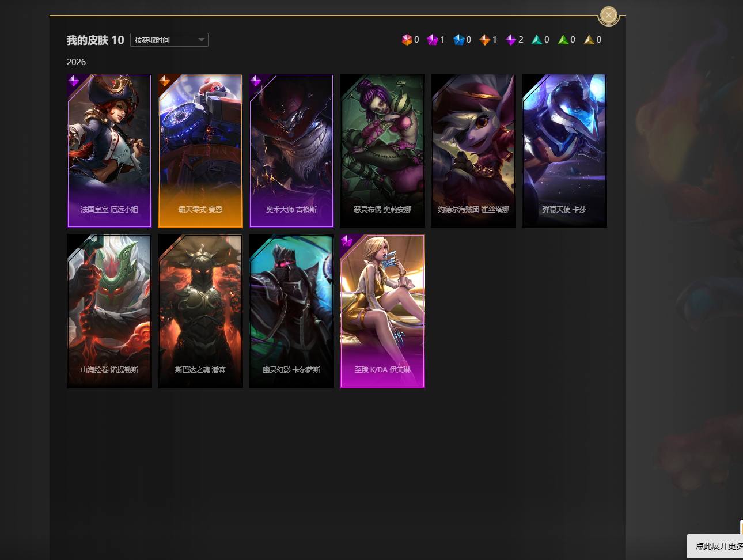Screen dimensions: 743x560
Task: Select the gold triangle rarity icon
Action: (x=589, y=40)
